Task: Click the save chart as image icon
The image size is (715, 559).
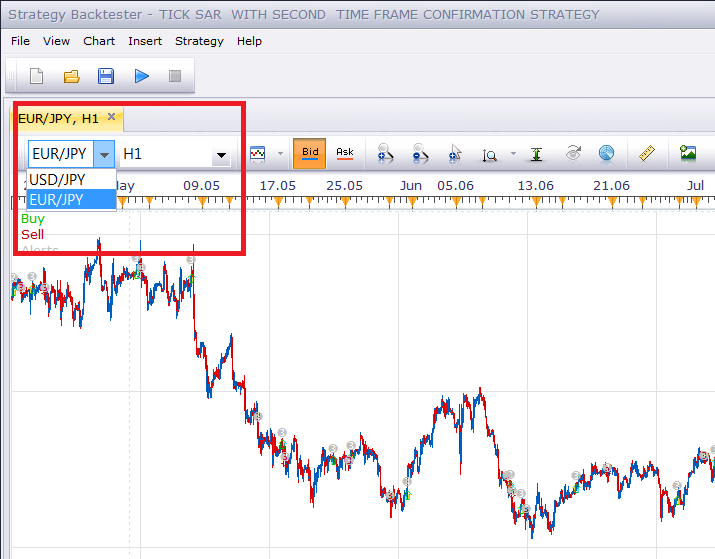Action: [688, 153]
